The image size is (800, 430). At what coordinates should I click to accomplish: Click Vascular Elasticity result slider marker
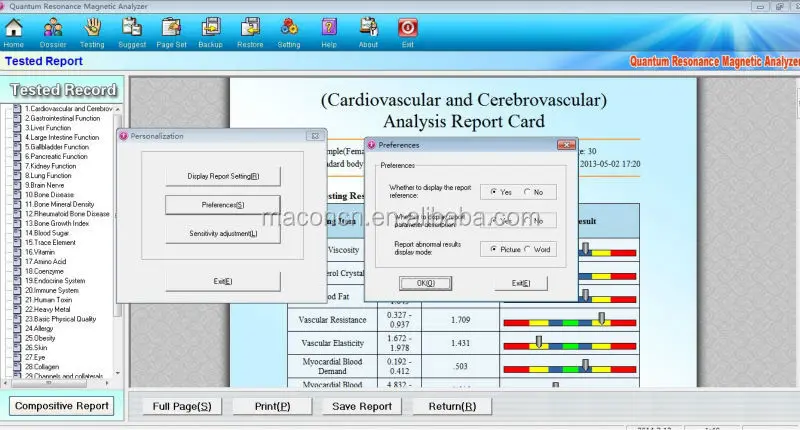coord(539,342)
